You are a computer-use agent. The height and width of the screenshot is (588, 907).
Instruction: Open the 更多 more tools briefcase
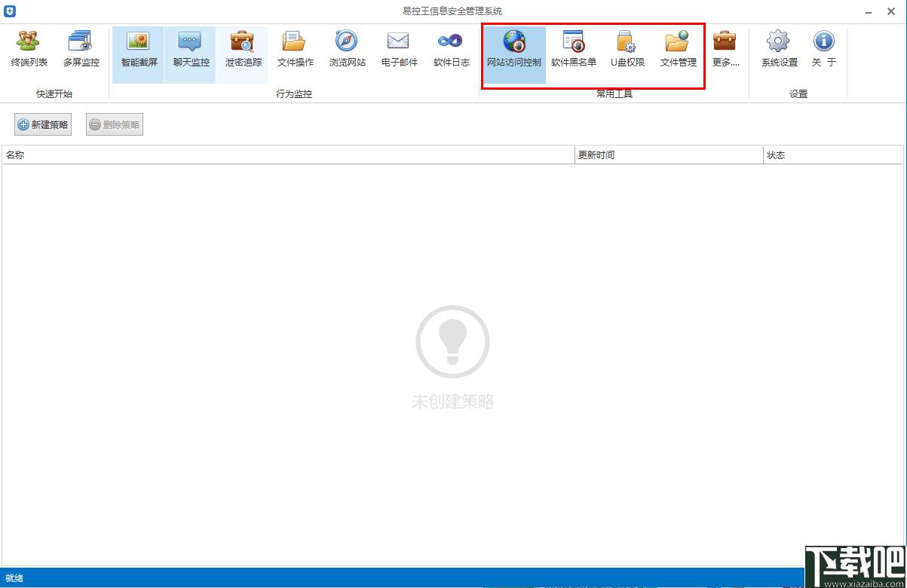725,50
